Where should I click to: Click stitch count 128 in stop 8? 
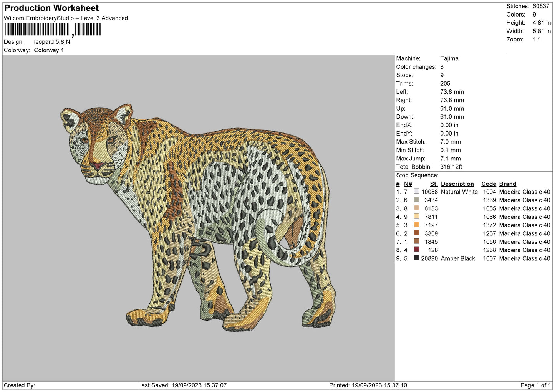433,250
